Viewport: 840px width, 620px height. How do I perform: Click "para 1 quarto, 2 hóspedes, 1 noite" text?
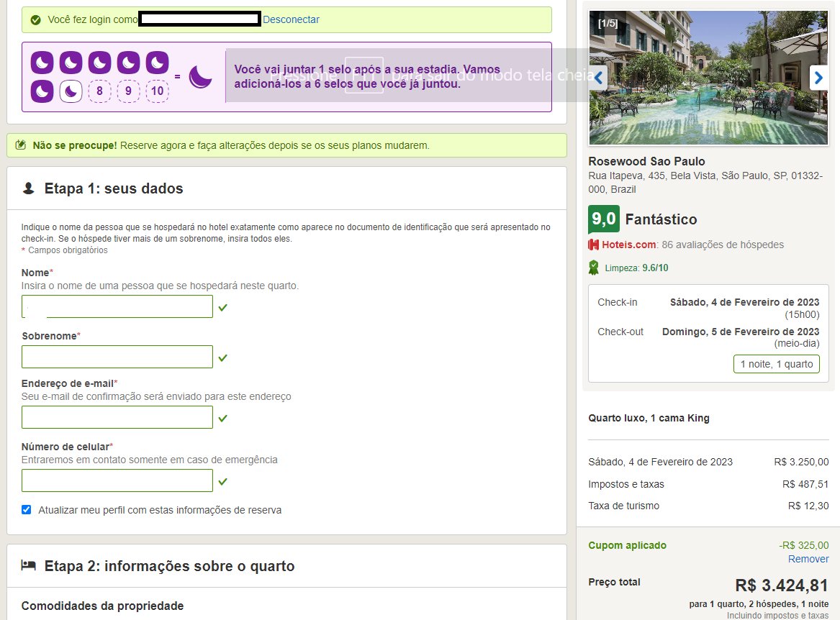759,604
